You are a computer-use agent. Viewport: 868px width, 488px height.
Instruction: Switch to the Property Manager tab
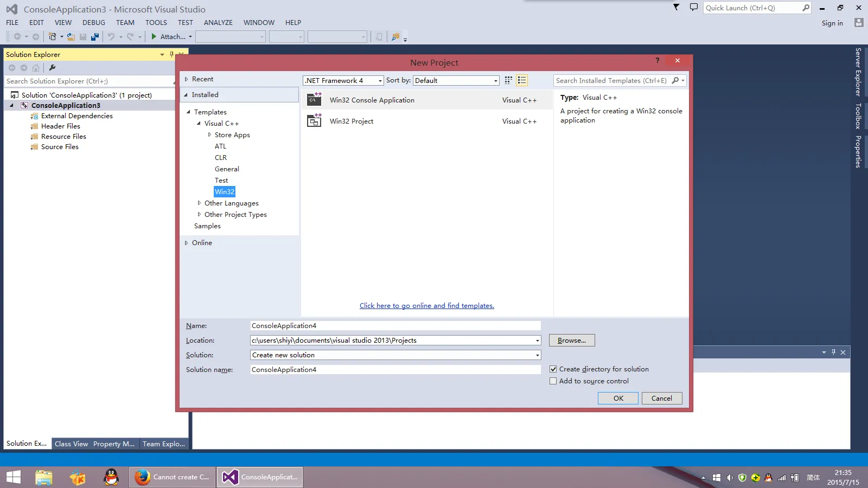114,444
